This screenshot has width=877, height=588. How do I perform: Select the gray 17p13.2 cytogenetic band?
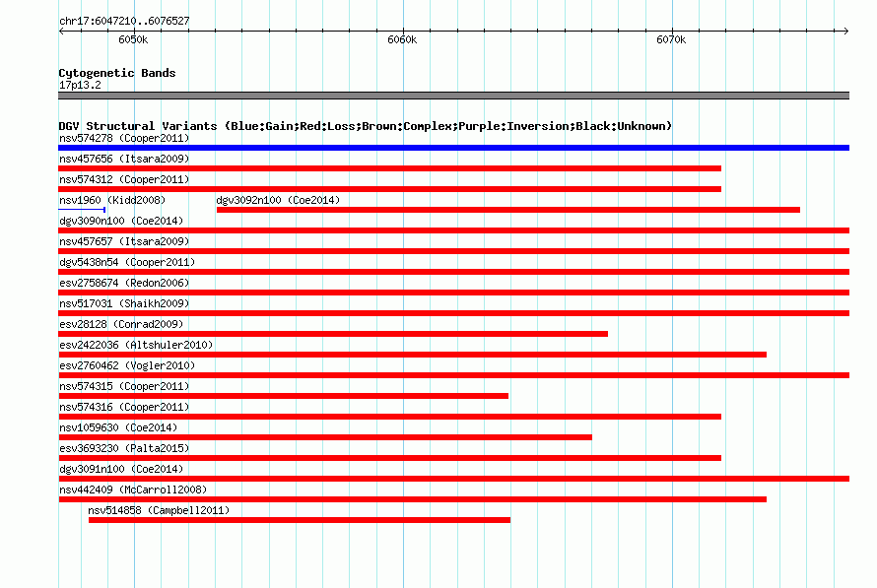pyautogui.click(x=453, y=96)
